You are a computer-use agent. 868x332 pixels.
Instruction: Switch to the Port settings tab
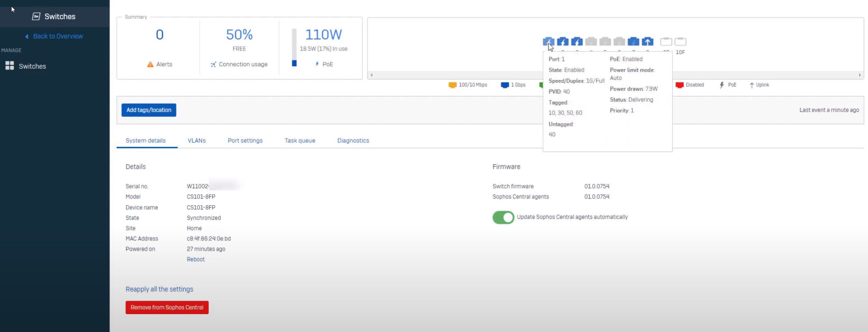tap(245, 140)
